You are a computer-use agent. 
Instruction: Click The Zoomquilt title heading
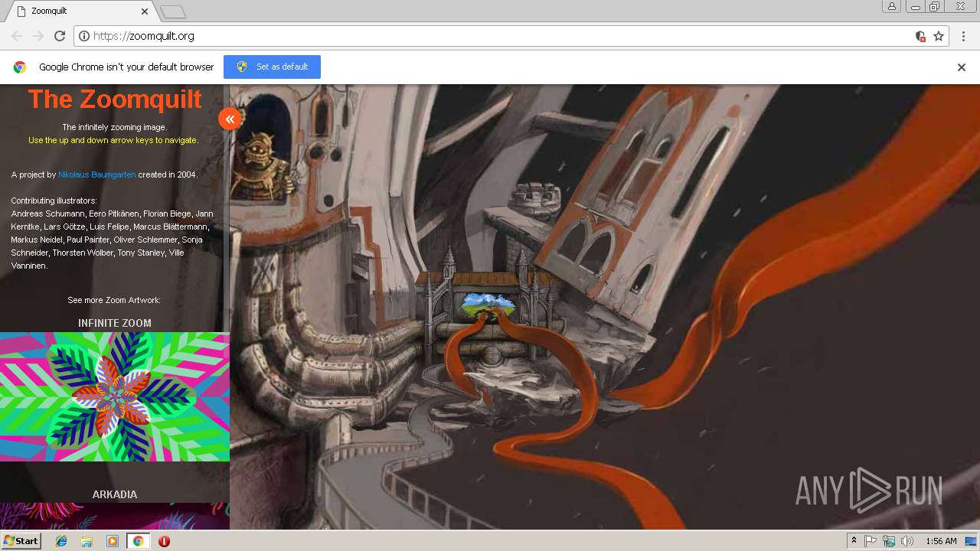pyautogui.click(x=115, y=99)
